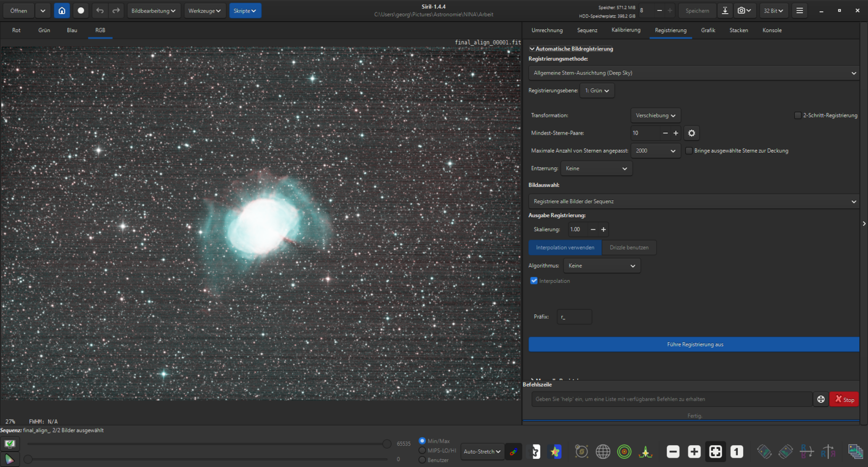Select the MIPS-LO/HI radio button
Viewport: 868px width, 467px height.
(x=422, y=450)
